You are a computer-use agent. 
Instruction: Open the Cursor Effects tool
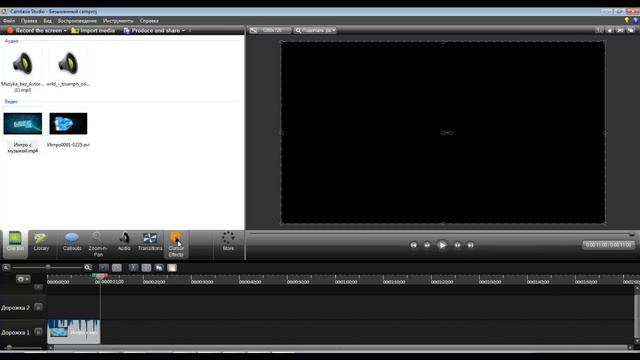[176, 244]
